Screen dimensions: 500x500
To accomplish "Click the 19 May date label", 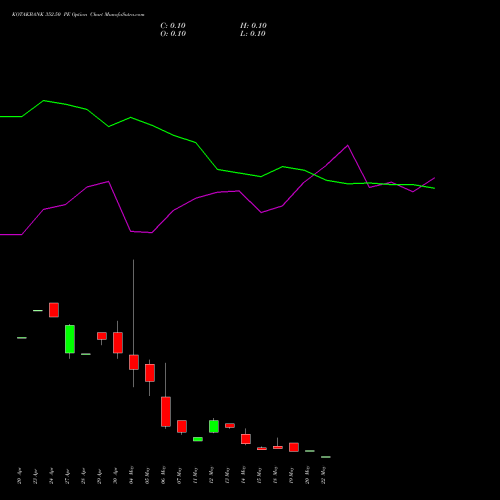I will tap(291, 475).
